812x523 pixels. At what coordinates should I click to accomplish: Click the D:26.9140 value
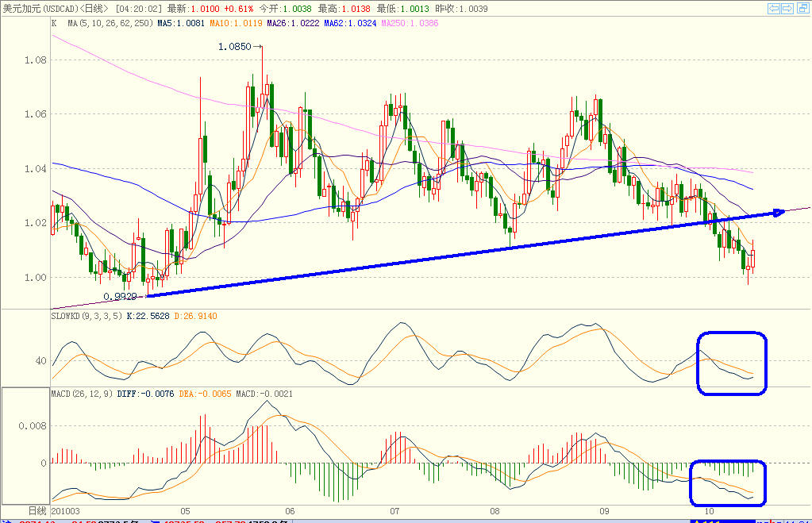195,316
